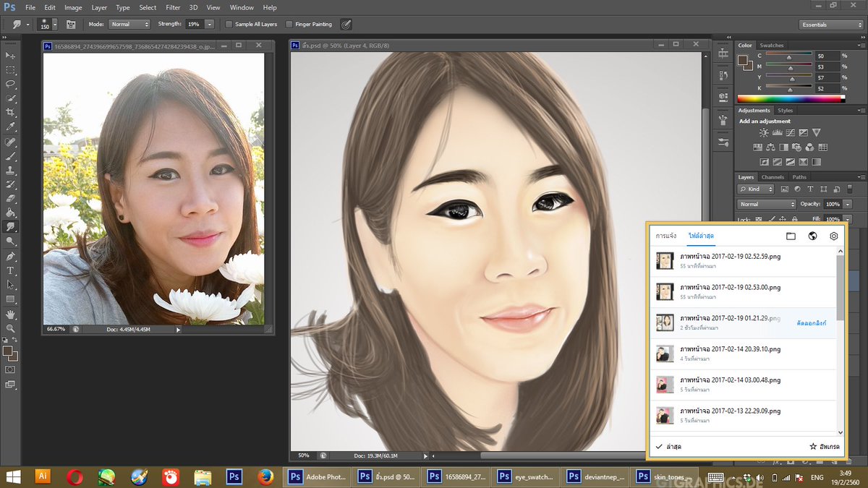Add a Curves adjustment
The height and width of the screenshot is (488, 868).
tap(791, 133)
